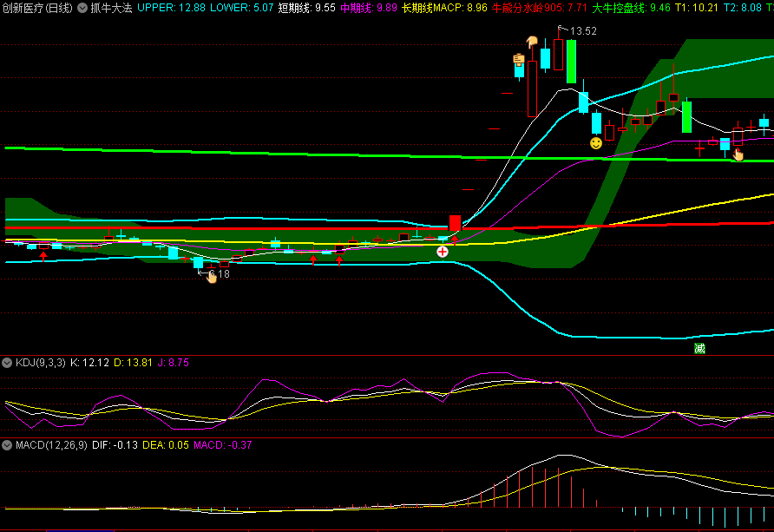Click the 中期线: 9.89 label
Screen dimensions: 774x532
click(x=369, y=8)
